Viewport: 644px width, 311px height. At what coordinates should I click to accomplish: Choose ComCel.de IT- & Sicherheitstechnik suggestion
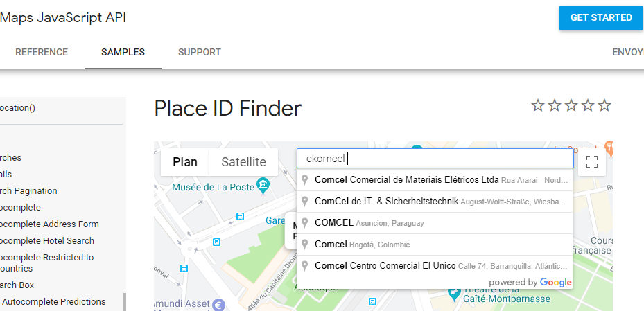pos(435,202)
